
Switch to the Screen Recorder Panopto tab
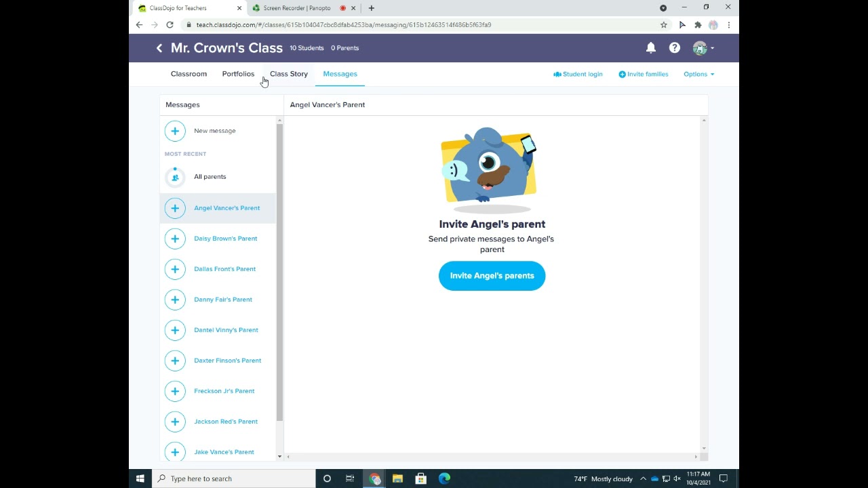[296, 8]
